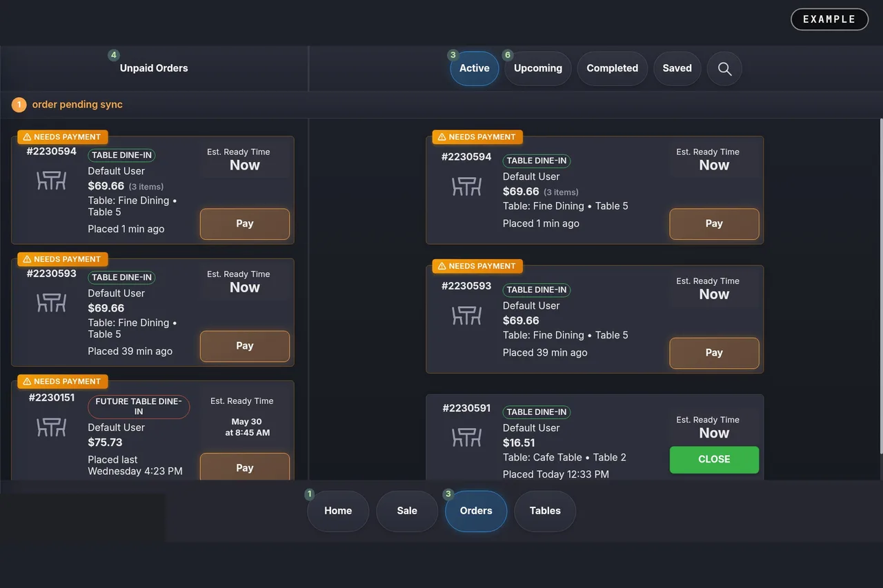
Task: Switch to the Active orders tab
Action: pyautogui.click(x=475, y=68)
